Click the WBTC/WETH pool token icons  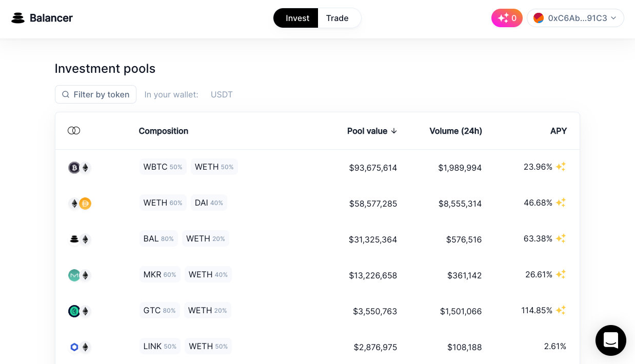click(x=80, y=168)
